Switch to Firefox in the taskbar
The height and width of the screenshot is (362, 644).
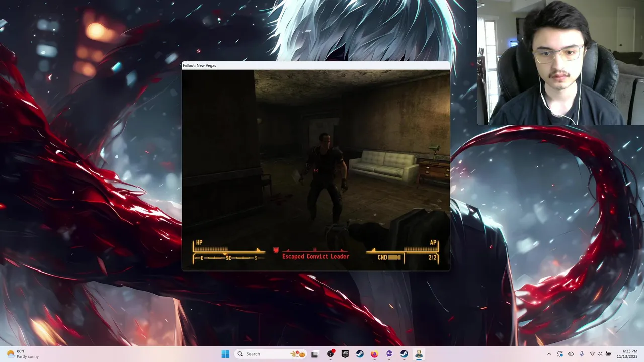click(x=374, y=354)
